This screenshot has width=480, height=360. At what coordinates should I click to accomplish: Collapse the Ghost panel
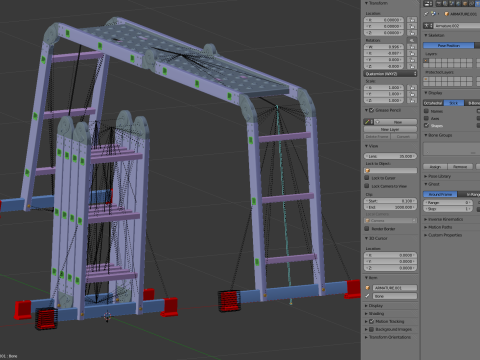coord(426,184)
